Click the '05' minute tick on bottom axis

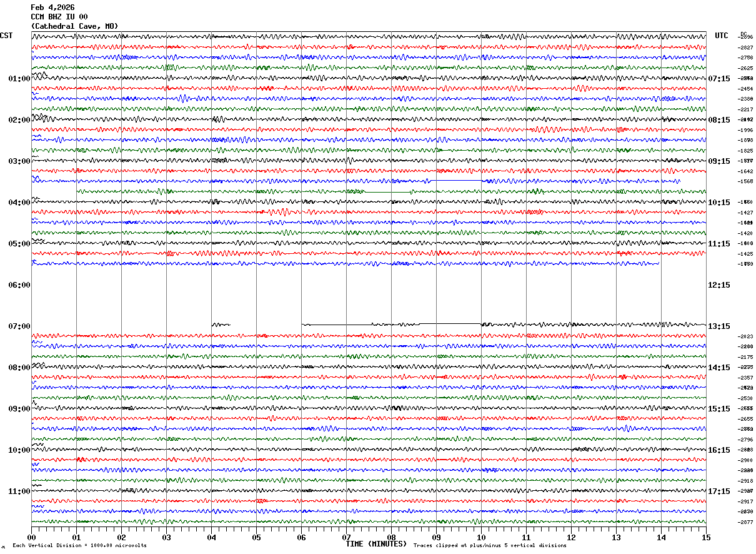coord(256,538)
